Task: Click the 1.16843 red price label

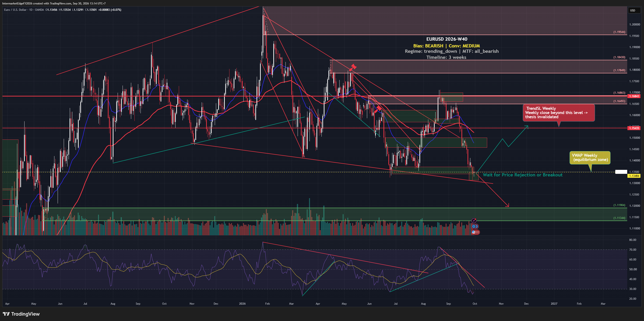Action: click(x=634, y=96)
